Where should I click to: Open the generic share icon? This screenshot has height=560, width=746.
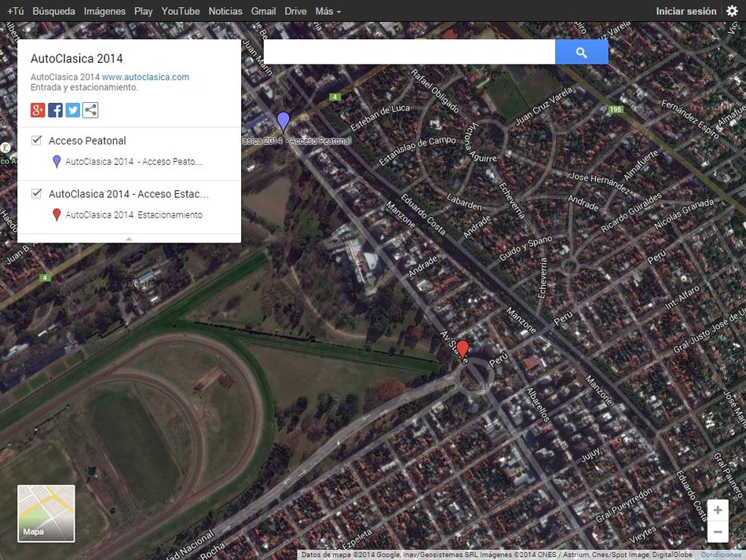(90, 110)
